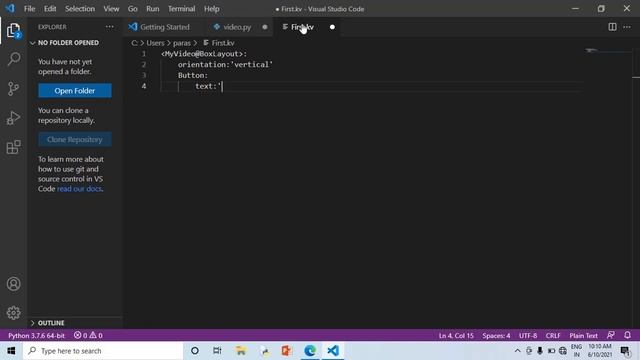This screenshot has width=640, height=360.
Task: Change encoding via UTF-8 entry
Action: [x=528, y=336]
